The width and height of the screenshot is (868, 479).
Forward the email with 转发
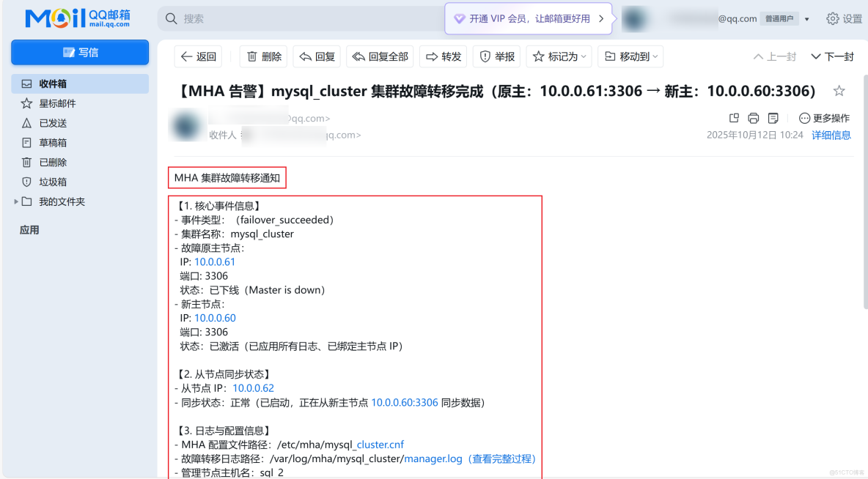click(x=443, y=56)
